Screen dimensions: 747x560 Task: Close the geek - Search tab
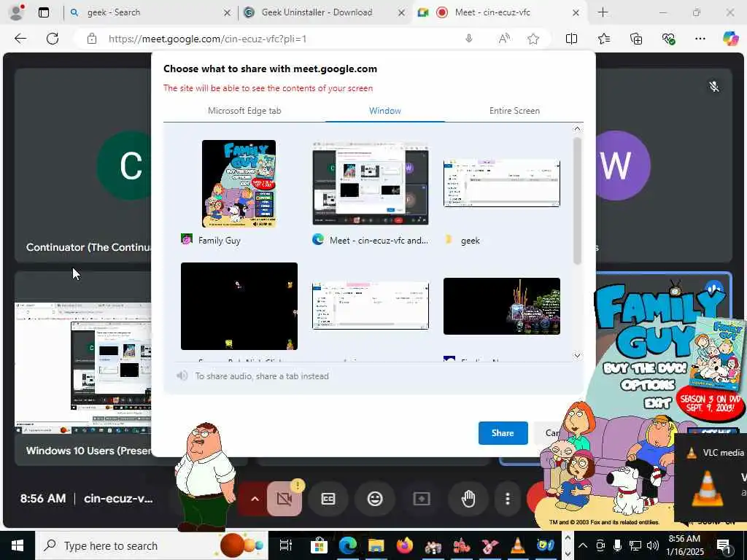point(228,13)
